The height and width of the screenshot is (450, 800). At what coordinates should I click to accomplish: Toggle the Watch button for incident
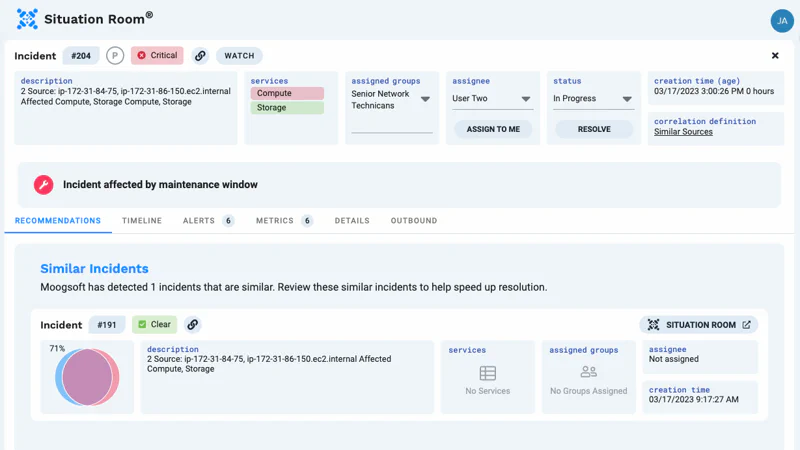(239, 56)
